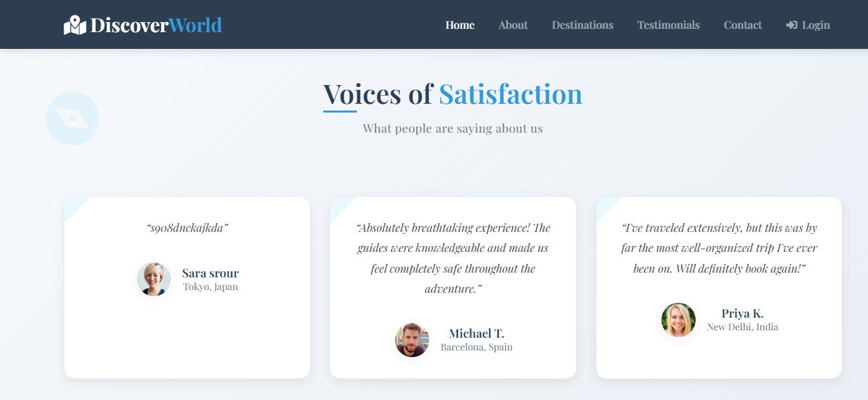The width and height of the screenshot is (868, 400).
Task: Click the name Sara srour
Action: click(210, 273)
